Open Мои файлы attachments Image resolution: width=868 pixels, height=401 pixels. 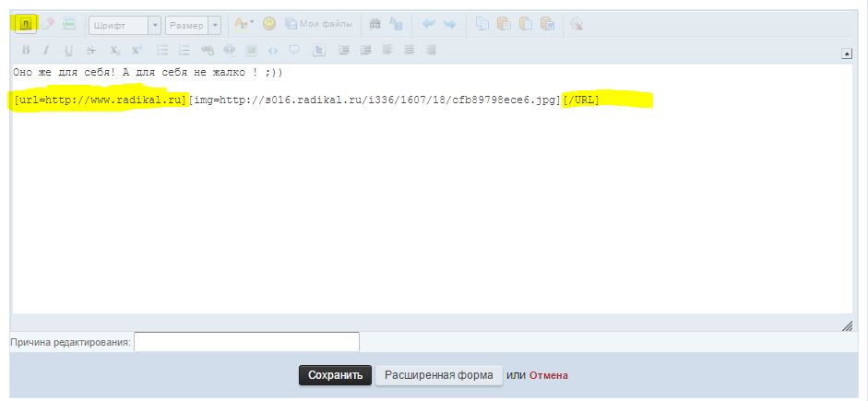click(x=318, y=25)
